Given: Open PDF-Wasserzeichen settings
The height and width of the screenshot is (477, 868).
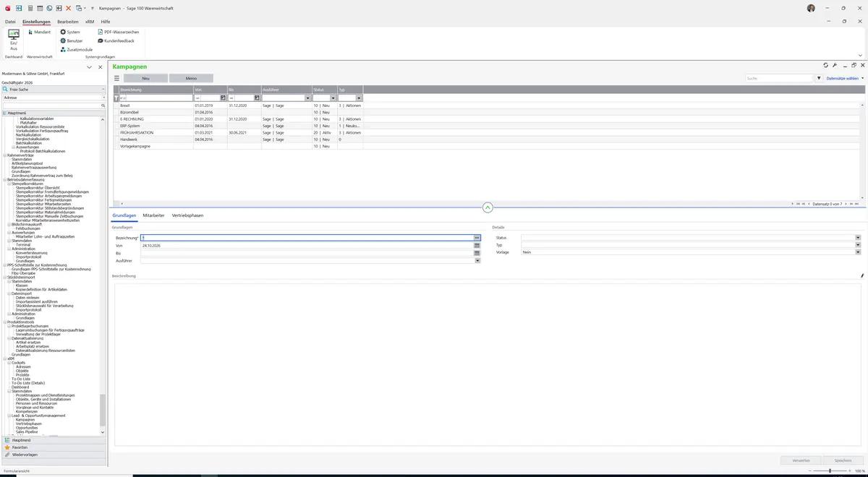Looking at the screenshot, I should pos(119,33).
